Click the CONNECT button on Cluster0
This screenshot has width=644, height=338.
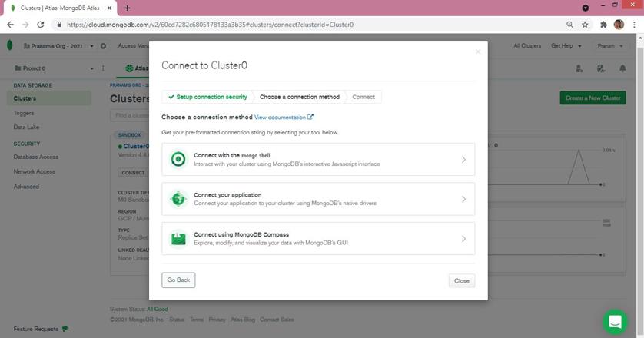pyautogui.click(x=133, y=173)
